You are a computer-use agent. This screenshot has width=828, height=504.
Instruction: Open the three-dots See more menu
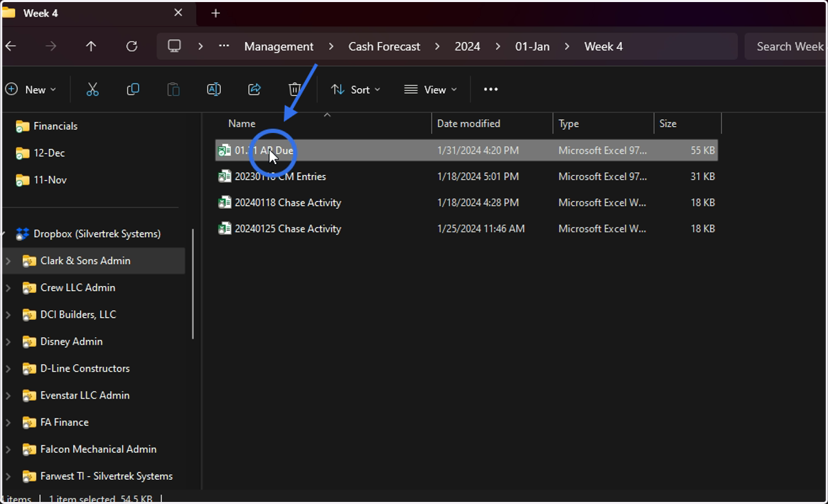[491, 90]
